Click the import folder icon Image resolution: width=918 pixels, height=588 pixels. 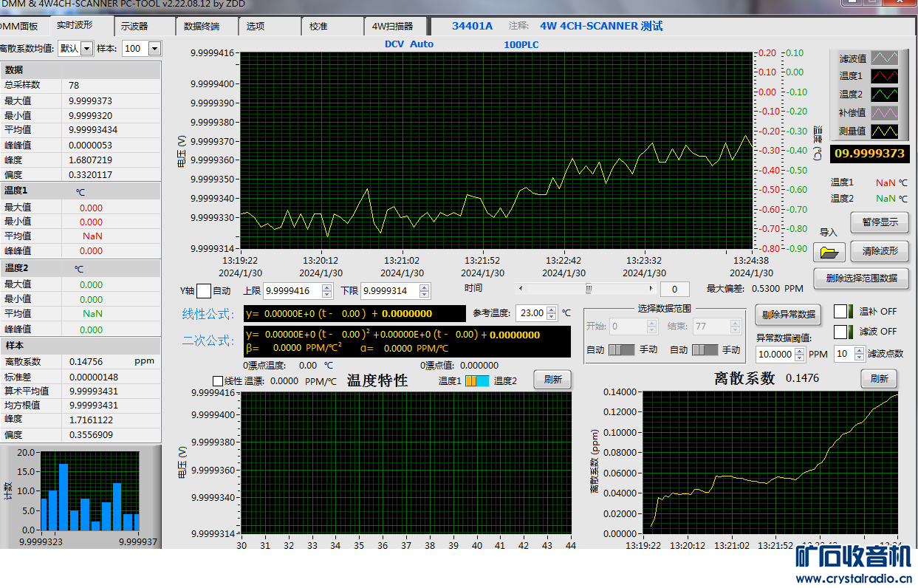coord(829,253)
